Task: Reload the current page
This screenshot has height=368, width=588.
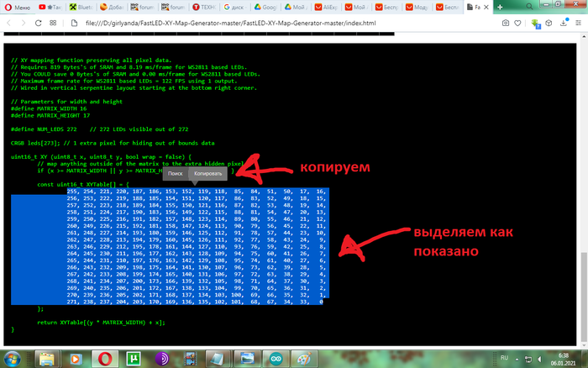Action: point(39,23)
